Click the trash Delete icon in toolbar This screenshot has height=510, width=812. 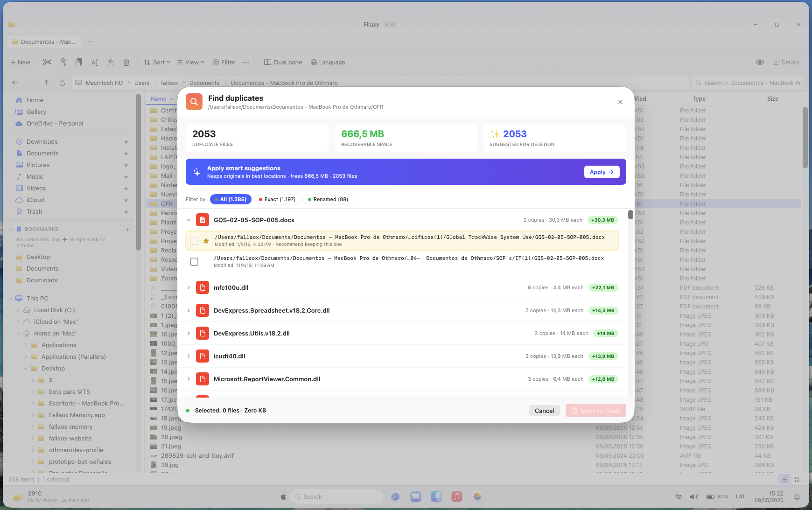click(126, 62)
